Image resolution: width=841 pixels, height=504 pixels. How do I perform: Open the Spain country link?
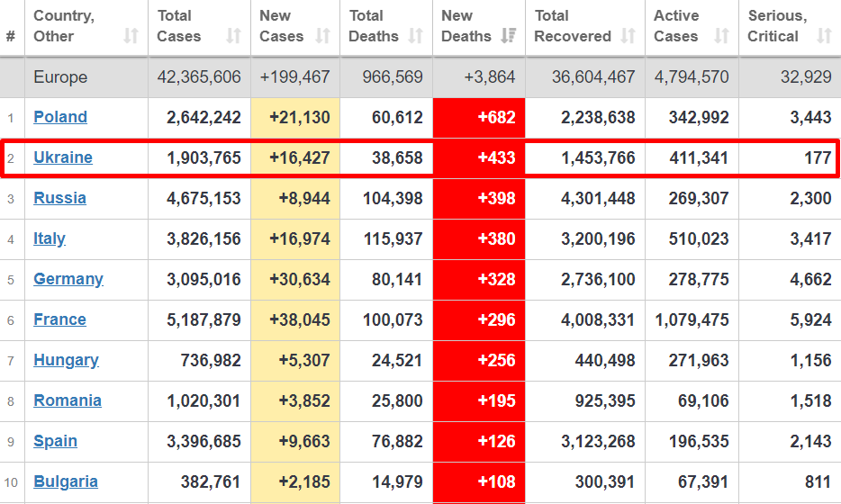click(x=55, y=441)
